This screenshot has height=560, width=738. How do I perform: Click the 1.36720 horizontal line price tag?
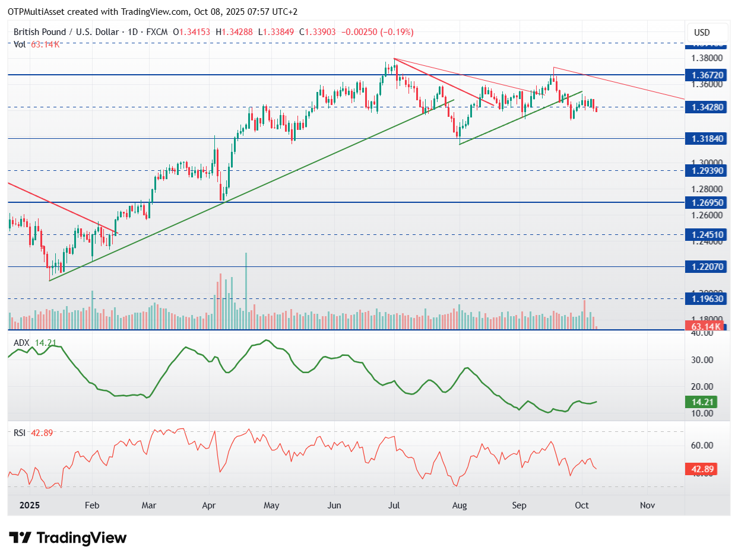tap(707, 75)
